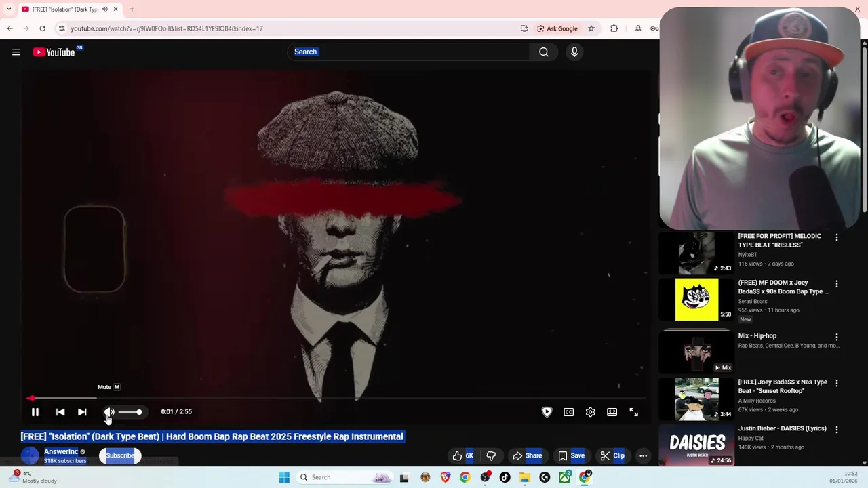The image size is (868, 488).
Task: Focus the YouTube search field
Action: pyautogui.click(x=409, y=52)
